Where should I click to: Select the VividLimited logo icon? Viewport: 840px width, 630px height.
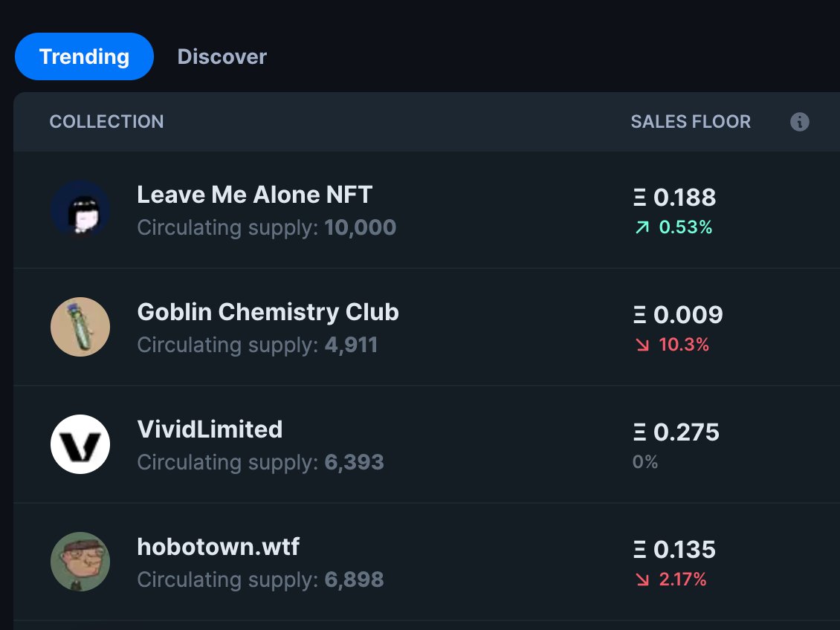coord(80,444)
